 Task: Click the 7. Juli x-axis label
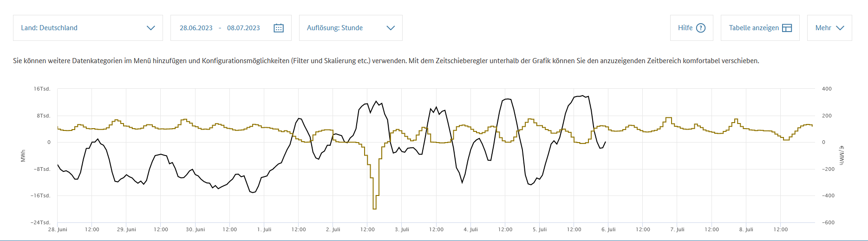click(x=677, y=229)
